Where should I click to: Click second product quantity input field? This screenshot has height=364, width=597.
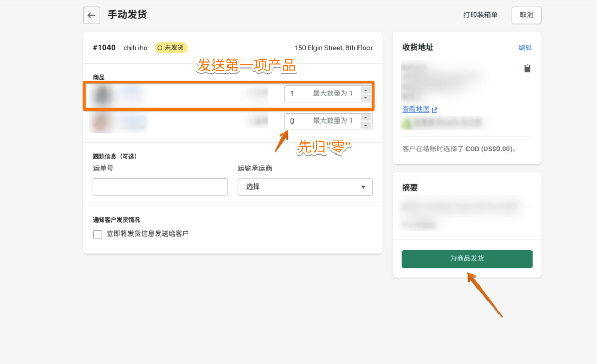tap(299, 121)
